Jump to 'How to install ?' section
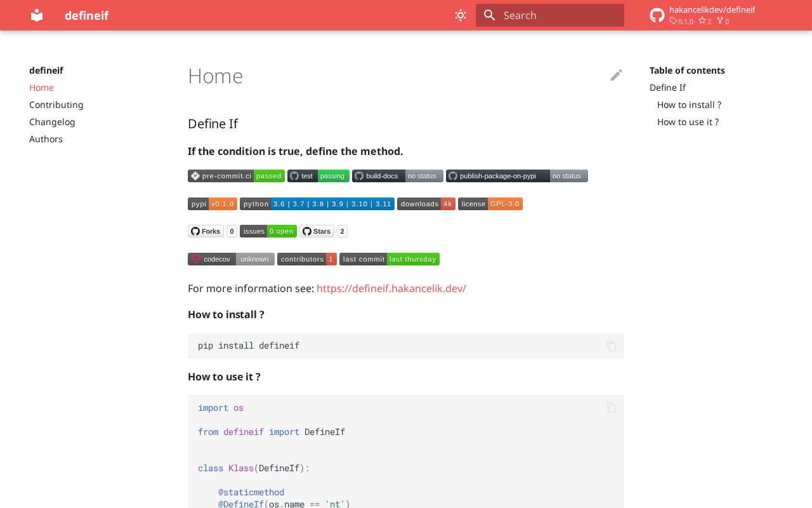The width and height of the screenshot is (812, 508). click(689, 105)
